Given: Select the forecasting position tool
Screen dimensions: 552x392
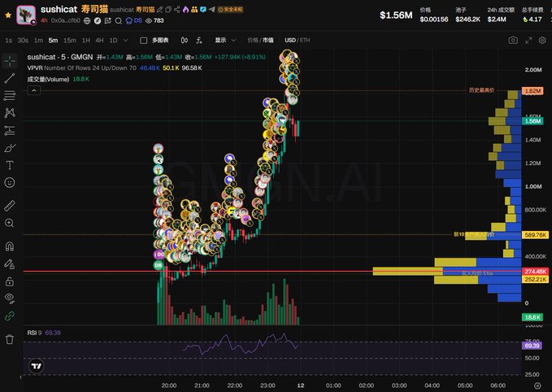Looking at the screenshot, I should 10,130.
